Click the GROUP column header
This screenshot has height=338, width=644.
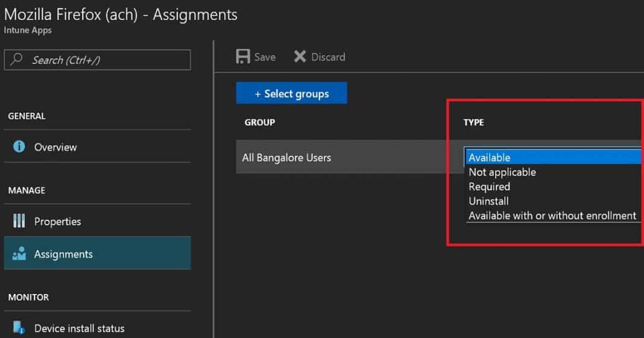click(x=259, y=122)
